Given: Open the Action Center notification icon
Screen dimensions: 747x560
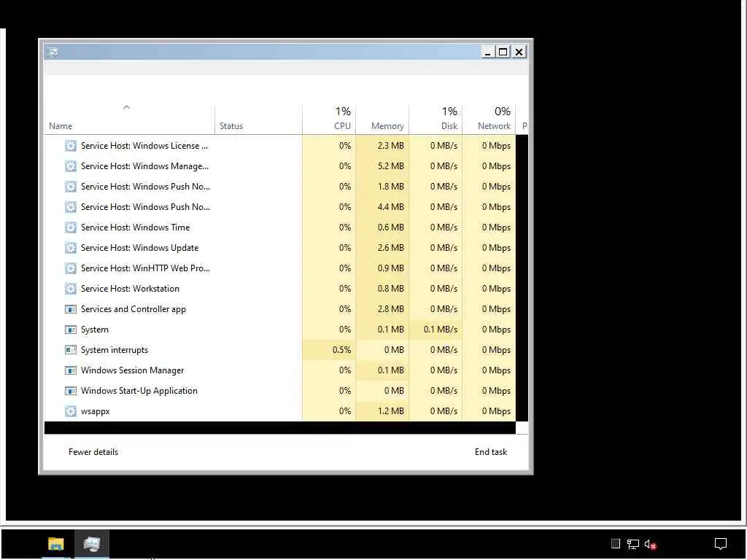Looking at the screenshot, I should 720,543.
